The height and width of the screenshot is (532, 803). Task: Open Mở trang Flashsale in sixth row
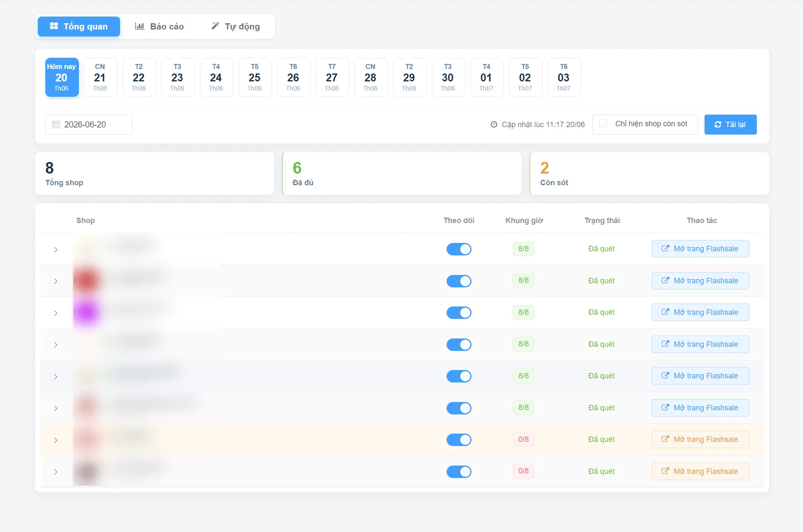click(x=700, y=408)
